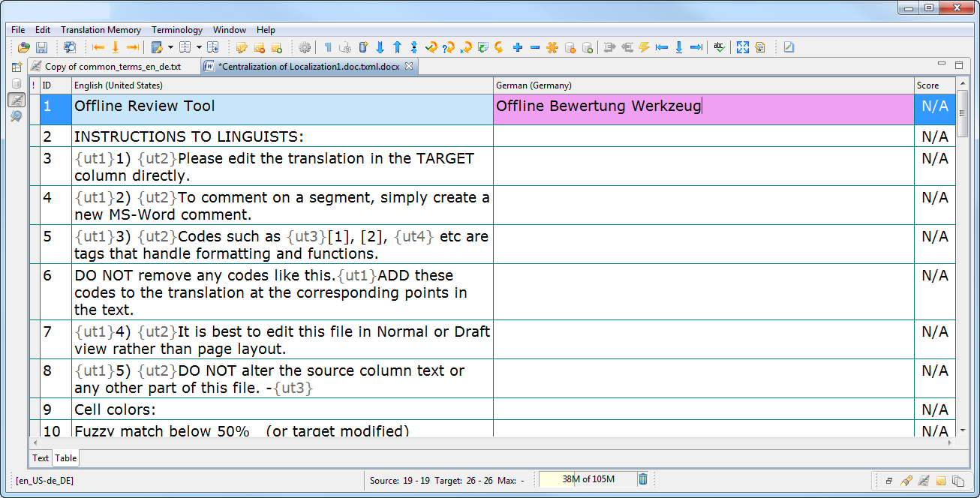
Task: Open dropdown arrow beside the segment layout icon
Action: (199, 47)
